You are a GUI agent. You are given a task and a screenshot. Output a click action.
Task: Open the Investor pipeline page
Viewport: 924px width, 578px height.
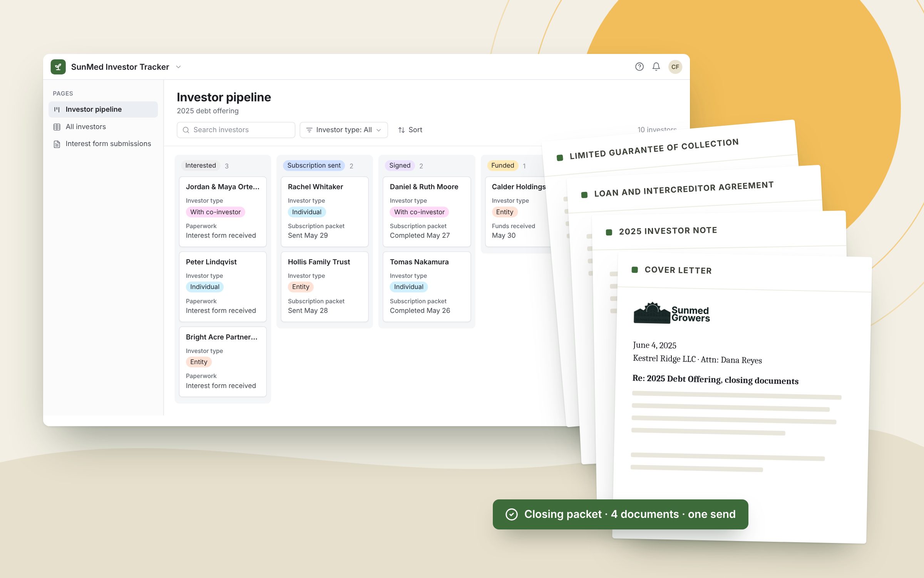click(x=103, y=109)
